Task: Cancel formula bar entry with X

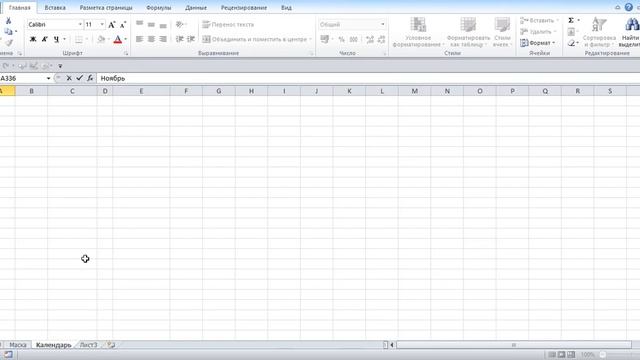Action: click(69, 78)
